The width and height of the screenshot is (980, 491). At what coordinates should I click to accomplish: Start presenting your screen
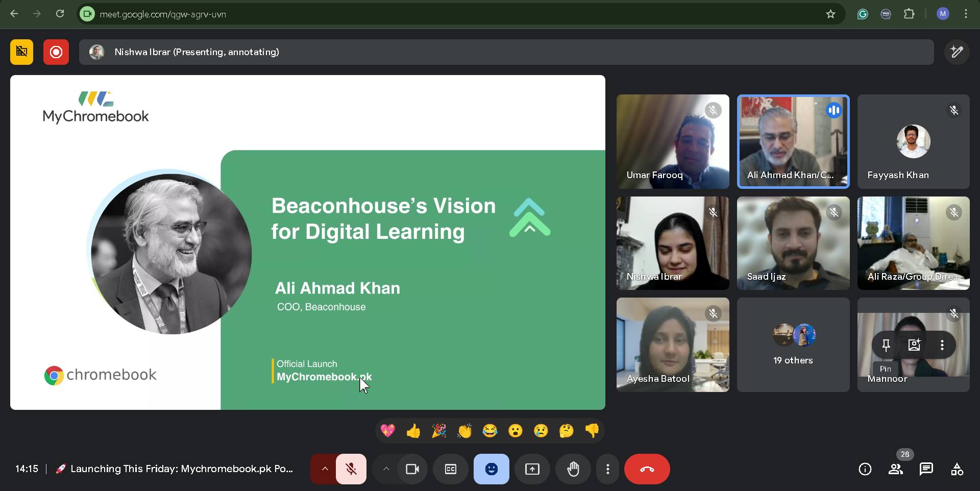[x=532, y=469]
